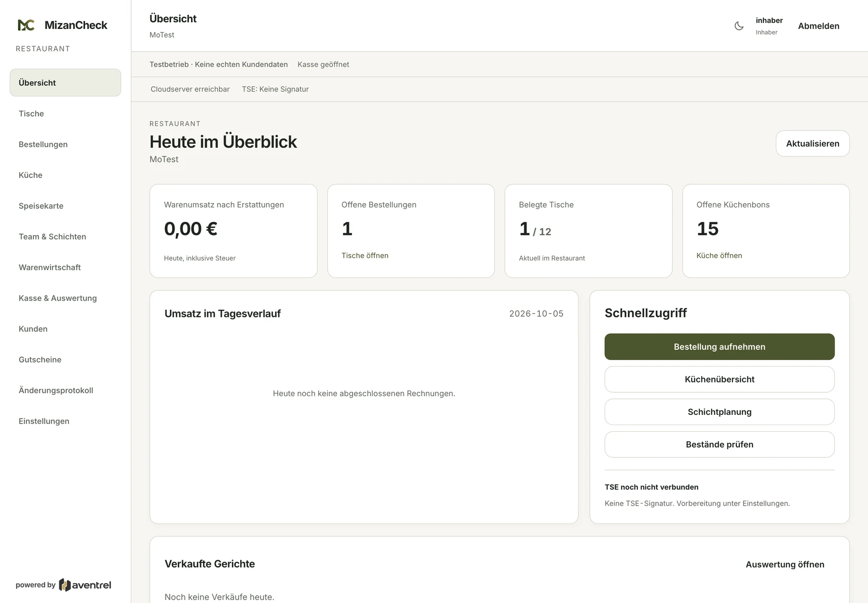Click 'Cloudserver erreichbar' status
Viewport: 868px width, 603px height.
pyautogui.click(x=190, y=89)
